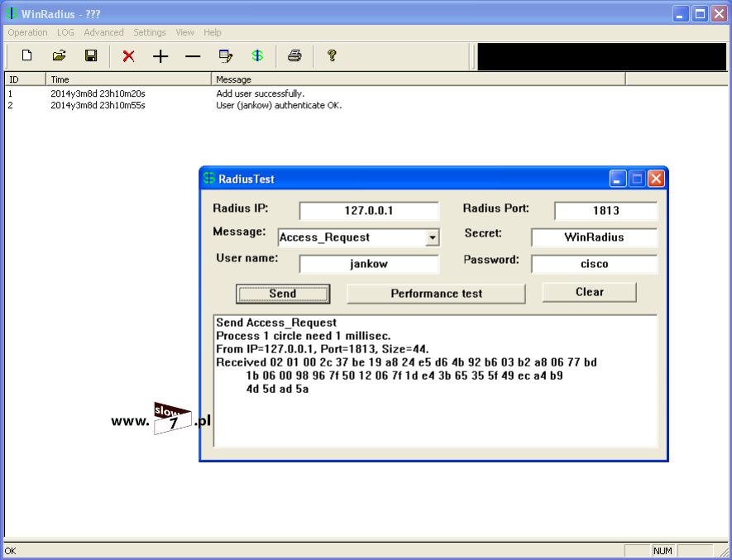Screen dimensions: 732x560
Task: Click the plus add user icon
Action: pos(160,56)
